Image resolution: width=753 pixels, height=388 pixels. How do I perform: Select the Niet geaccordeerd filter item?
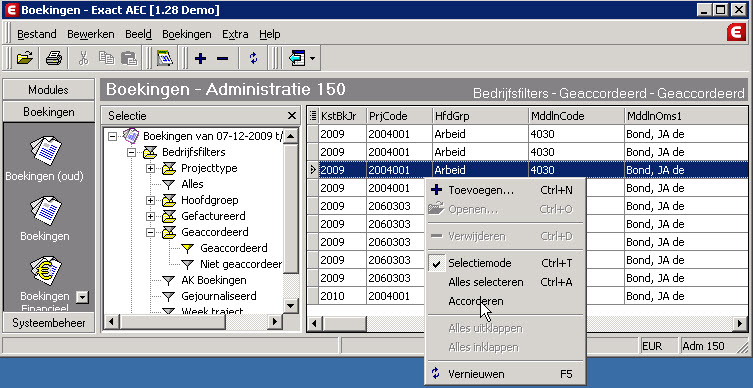[241, 264]
